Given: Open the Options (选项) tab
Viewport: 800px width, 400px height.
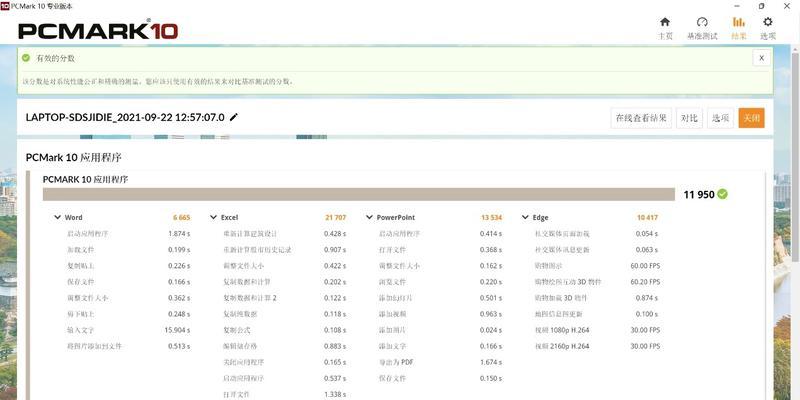Looking at the screenshot, I should click(x=768, y=29).
